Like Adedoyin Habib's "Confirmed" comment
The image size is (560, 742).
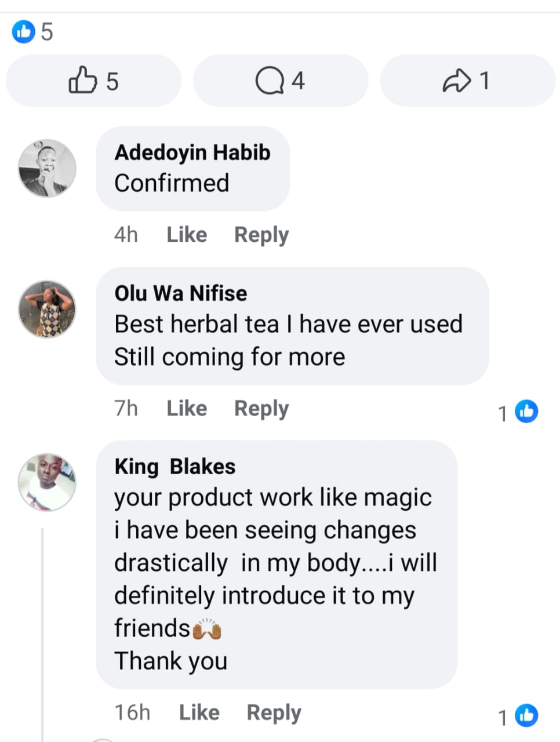pyautogui.click(x=187, y=235)
